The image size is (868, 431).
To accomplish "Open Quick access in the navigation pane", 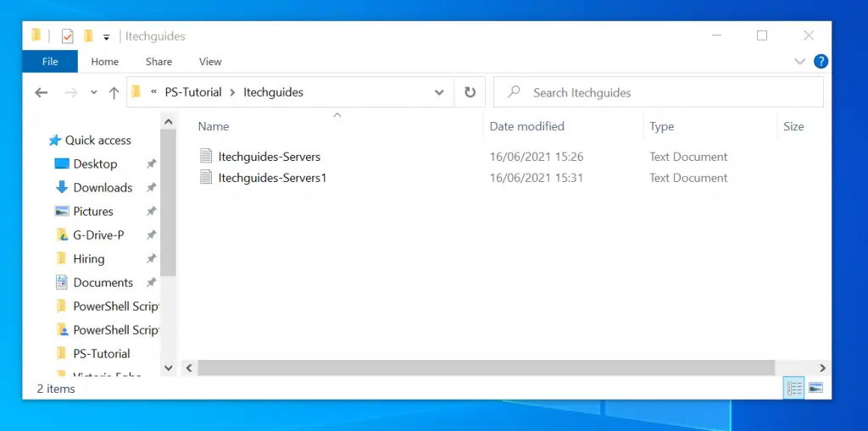I will click(x=98, y=141).
